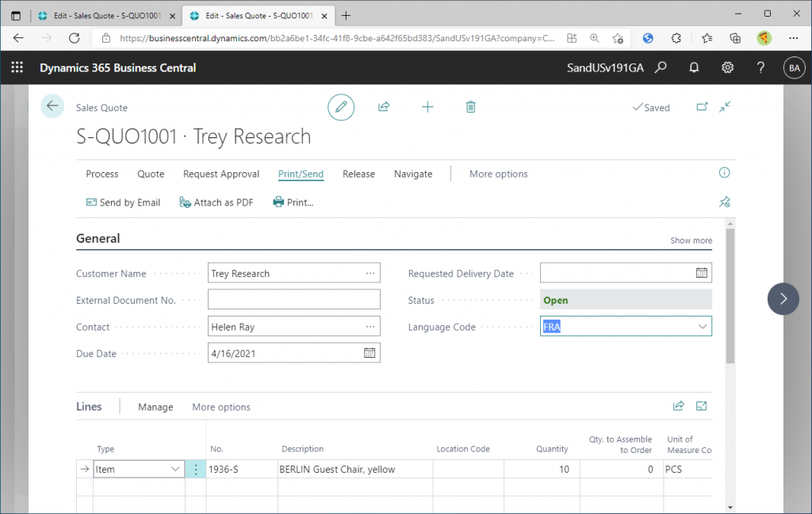Open the Business Central settings gear
Image resolution: width=812 pixels, height=514 pixels.
click(728, 67)
